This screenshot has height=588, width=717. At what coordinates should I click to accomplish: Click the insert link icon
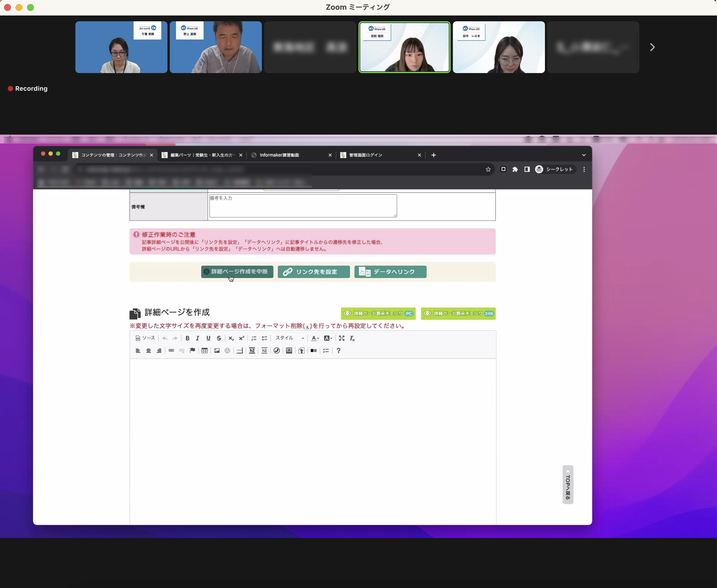[171, 351]
